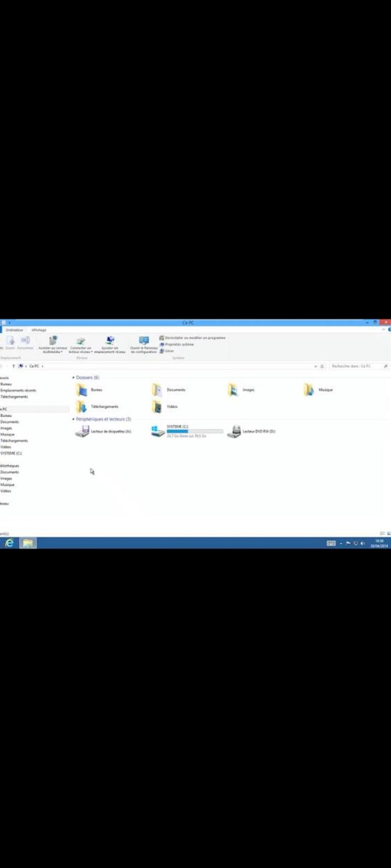Viewport: 391px width, 868px height.
Task: Click the taskbar clock and date
Action: click(379, 543)
